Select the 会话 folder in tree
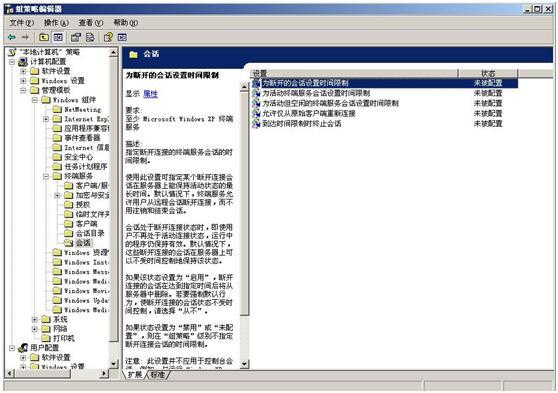This screenshot has width=558, height=393. tap(83, 243)
